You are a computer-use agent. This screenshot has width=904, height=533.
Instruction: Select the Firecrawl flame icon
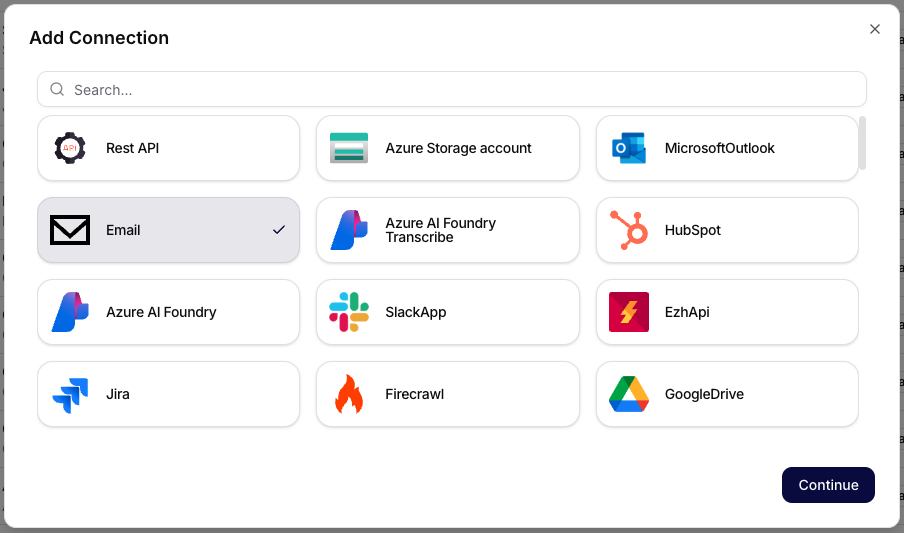pyautogui.click(x=349, y=394)
